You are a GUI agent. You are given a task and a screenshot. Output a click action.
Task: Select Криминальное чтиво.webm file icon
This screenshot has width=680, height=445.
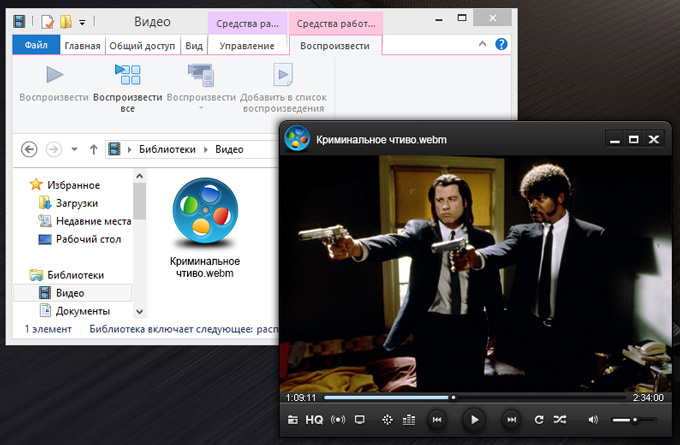point(205,213)
